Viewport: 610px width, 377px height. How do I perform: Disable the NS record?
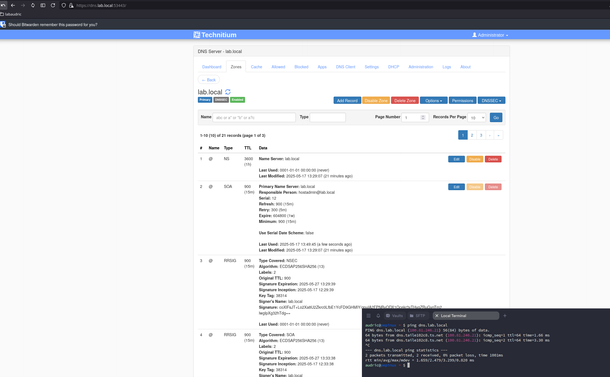[475, 159]
